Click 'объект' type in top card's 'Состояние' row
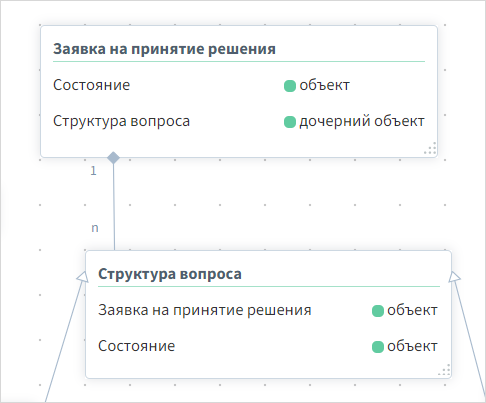The height and width of the screenshot is (403, 486). pyautogui.click(x=324, y=85)
